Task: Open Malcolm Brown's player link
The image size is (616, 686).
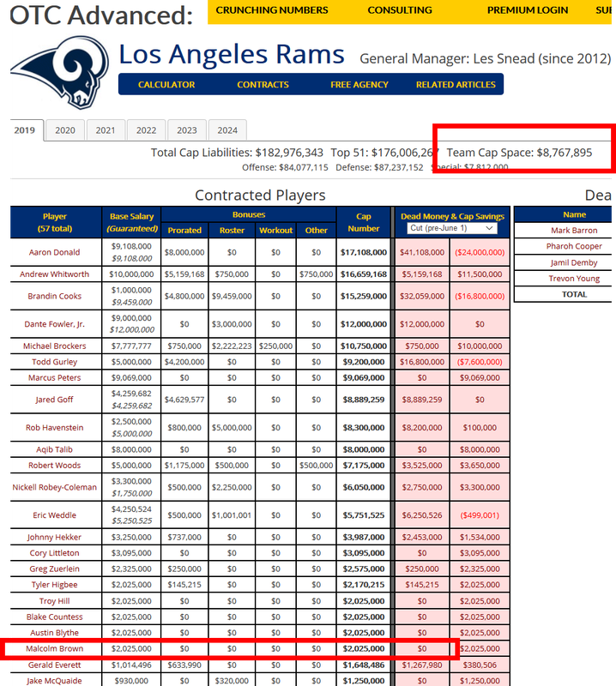Action: tap(54, 648)
